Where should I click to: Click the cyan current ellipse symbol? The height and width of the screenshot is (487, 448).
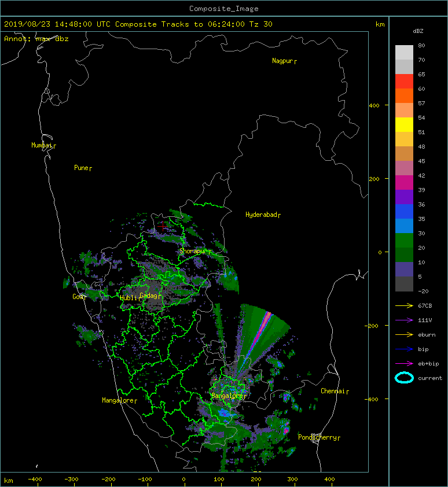404,378
